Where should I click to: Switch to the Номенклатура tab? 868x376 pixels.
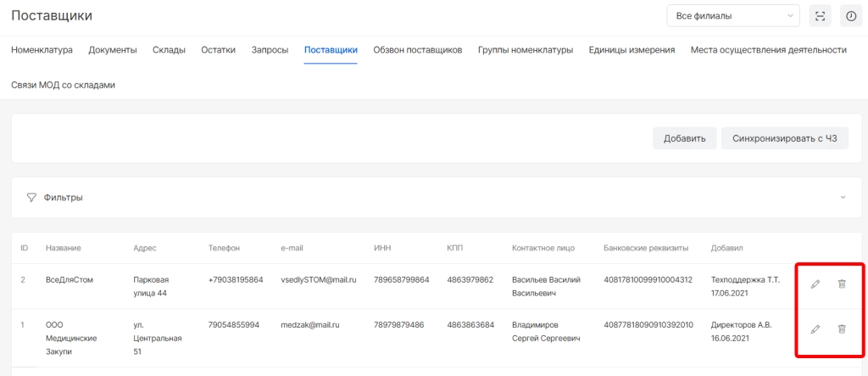point(42,50)
